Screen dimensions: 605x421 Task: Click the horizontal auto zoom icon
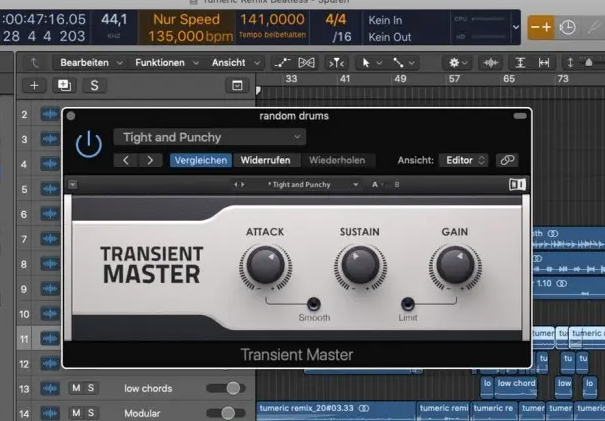pyautogui.click(x=544, y=63)
